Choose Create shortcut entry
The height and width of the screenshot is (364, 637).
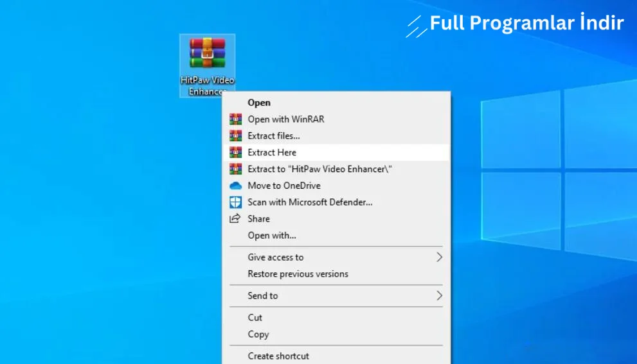(x=336, y=356)
